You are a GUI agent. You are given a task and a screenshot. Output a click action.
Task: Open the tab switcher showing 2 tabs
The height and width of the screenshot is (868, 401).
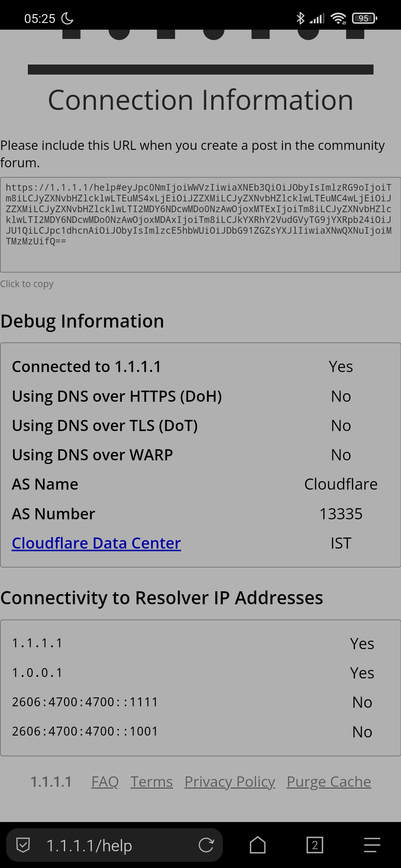tap(315, 845)
